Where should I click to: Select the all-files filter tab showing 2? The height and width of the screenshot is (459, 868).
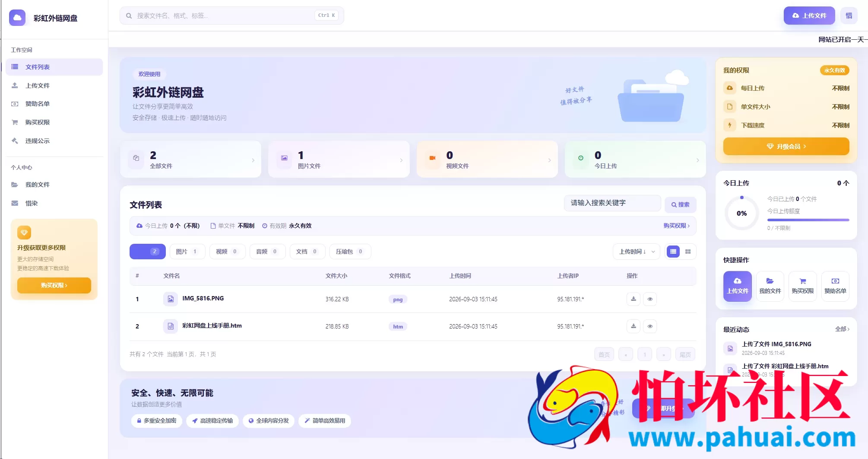pos(148,252)
